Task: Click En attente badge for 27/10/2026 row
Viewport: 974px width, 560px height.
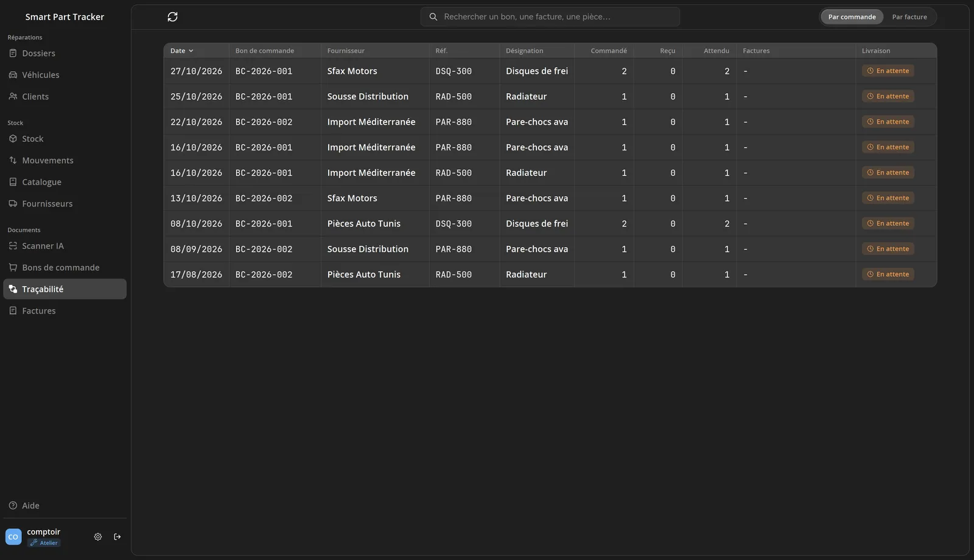Action: pos(888,71)
